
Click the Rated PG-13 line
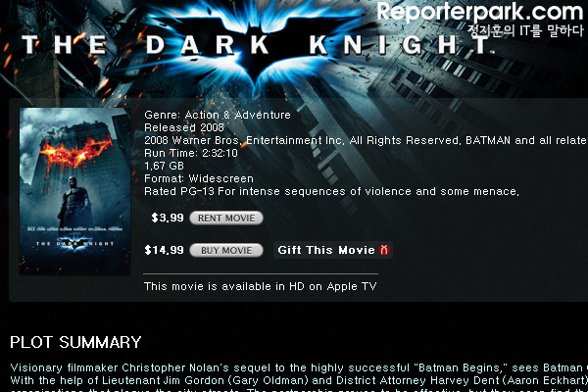tap(331, 192)
